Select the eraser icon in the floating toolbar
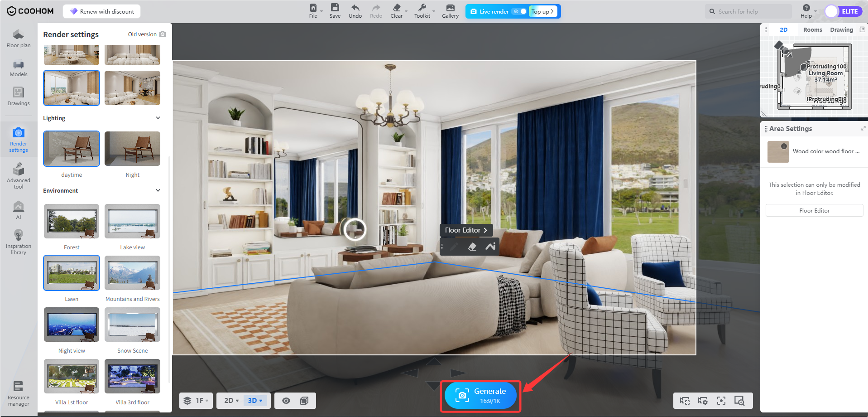The height and width of the screenshot is (417, 868). pos(472,247)
